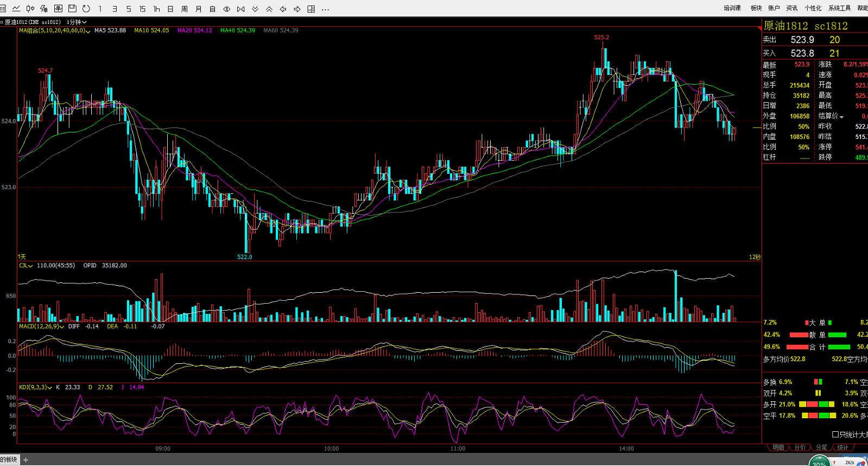Click the go back left arrow icon
Screen dimensions: 868x466
tap(283, 9)
